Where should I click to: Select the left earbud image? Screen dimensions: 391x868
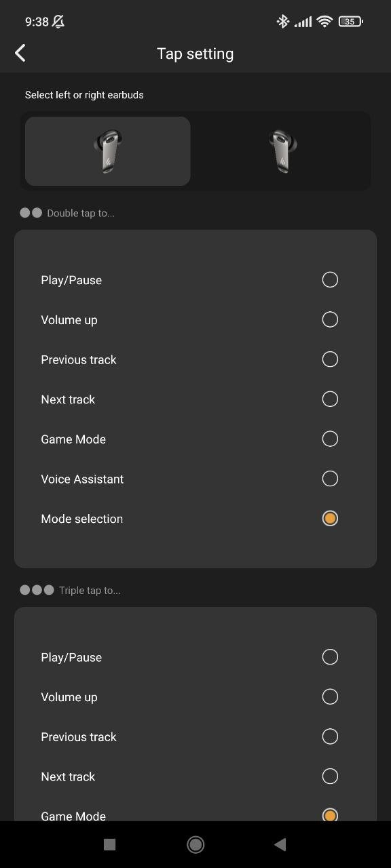coord(108,151)
